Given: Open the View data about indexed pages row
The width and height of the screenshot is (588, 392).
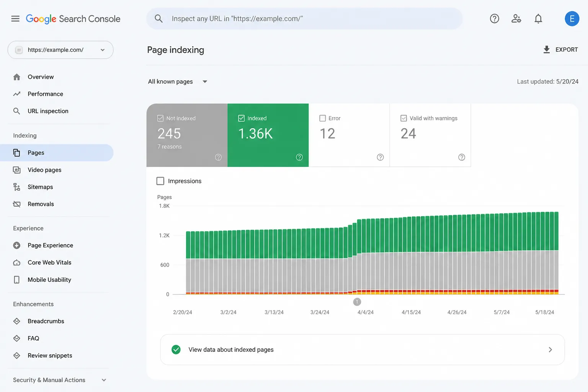Looking at the screenshot, I should click(x=362, y=350).
